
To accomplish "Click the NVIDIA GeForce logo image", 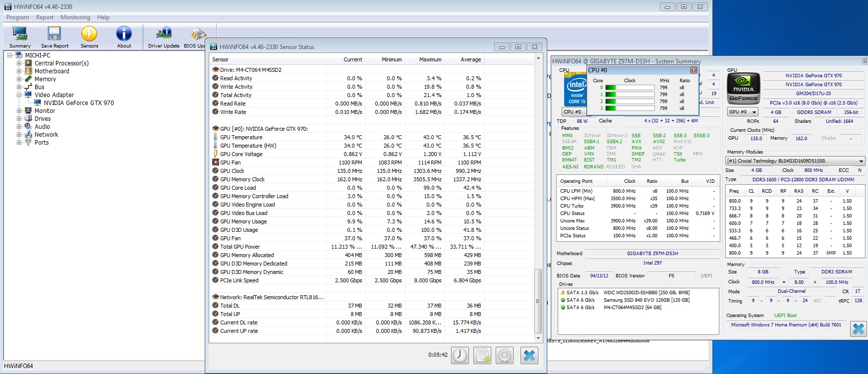I will coord(744,88).
